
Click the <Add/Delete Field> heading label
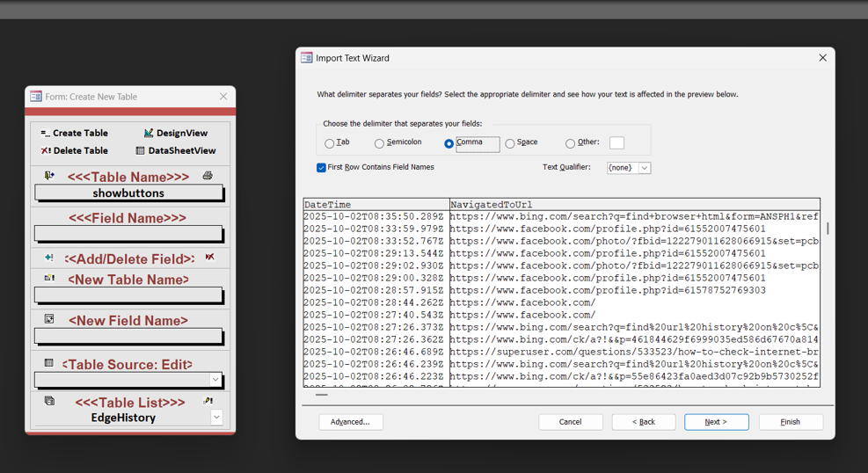point(129,258)
